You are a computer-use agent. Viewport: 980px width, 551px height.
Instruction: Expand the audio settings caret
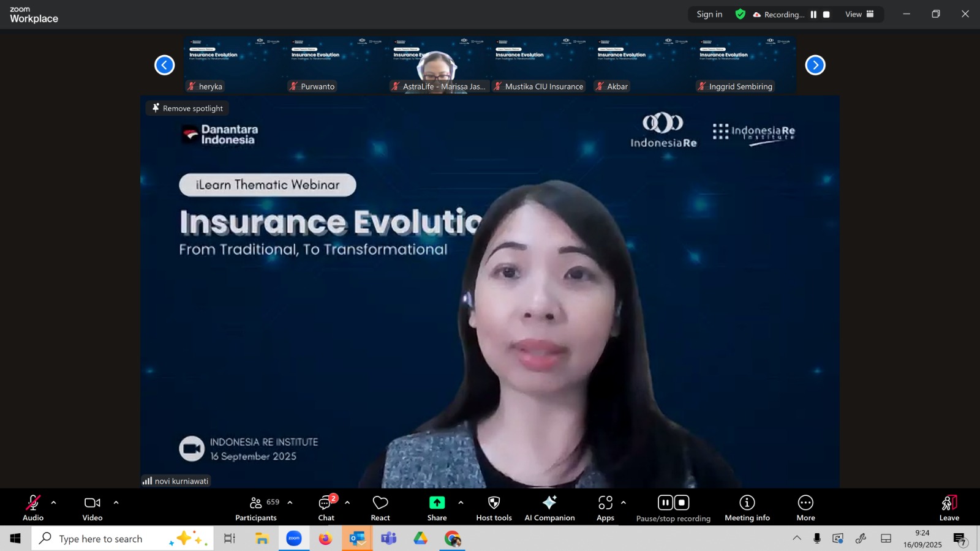click(x=54, y=503)
